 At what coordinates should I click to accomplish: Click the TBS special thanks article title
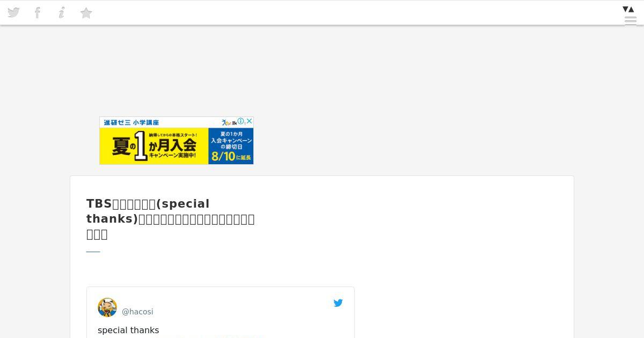tap(171, 219)
